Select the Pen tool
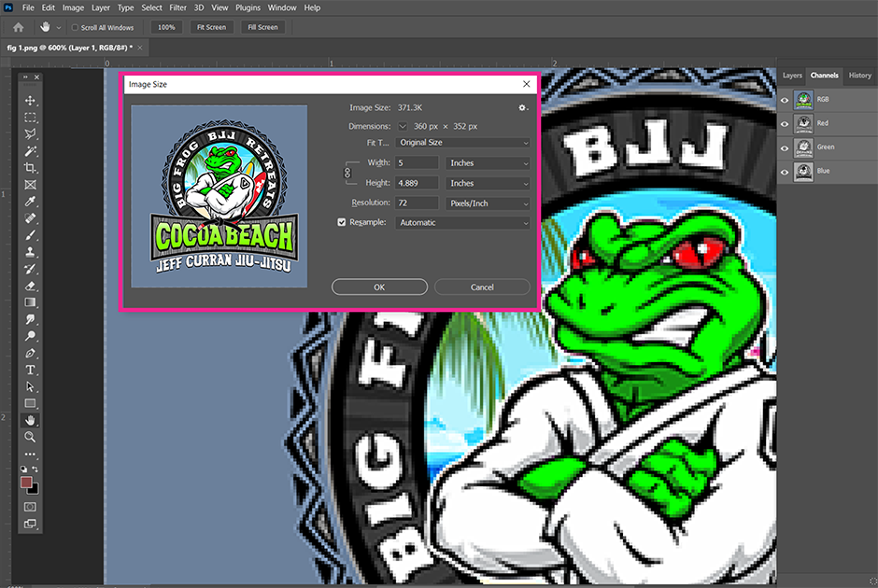The width and height of the screenshot is (878, 588). coord(30,353)
